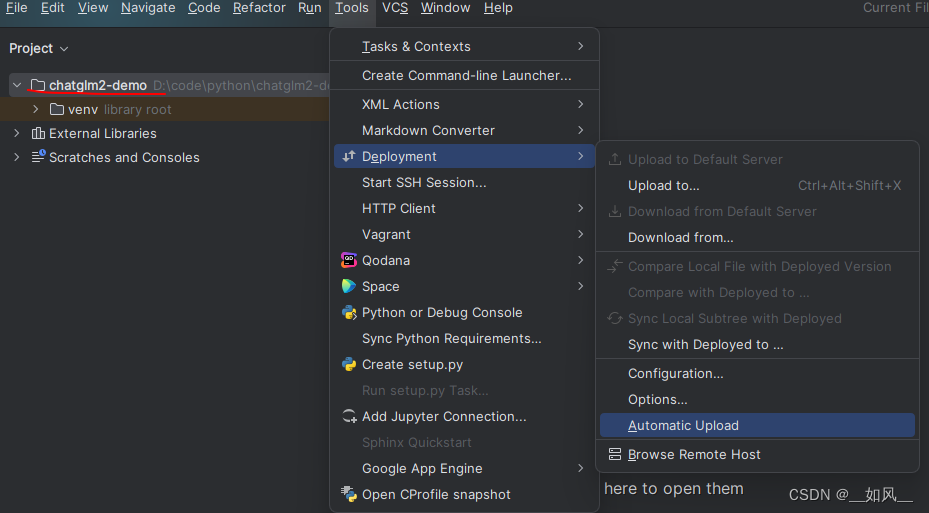Open the Refactor menu
This screenshot has height=513, width=929.
click(259, 8)
